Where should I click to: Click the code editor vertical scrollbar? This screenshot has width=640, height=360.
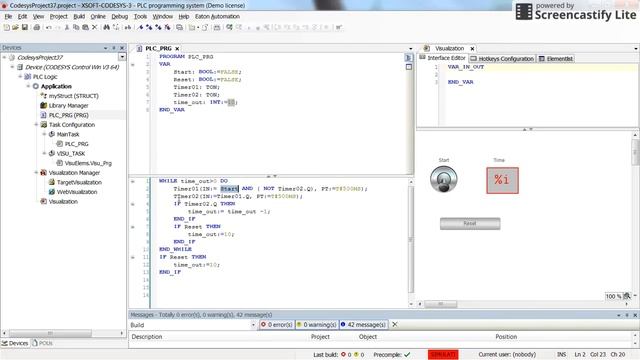point(411,241)
